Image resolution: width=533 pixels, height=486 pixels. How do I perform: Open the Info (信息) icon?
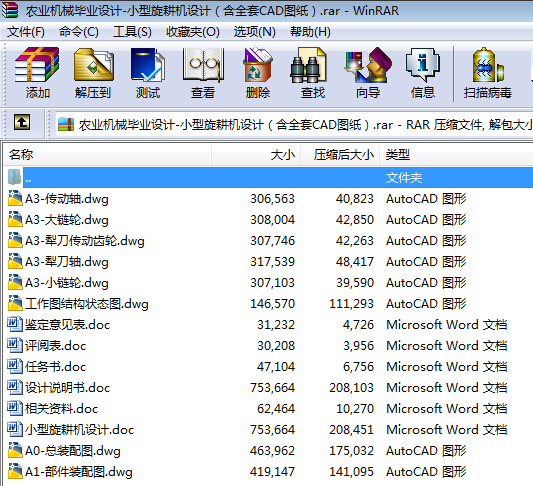(423, 65)
